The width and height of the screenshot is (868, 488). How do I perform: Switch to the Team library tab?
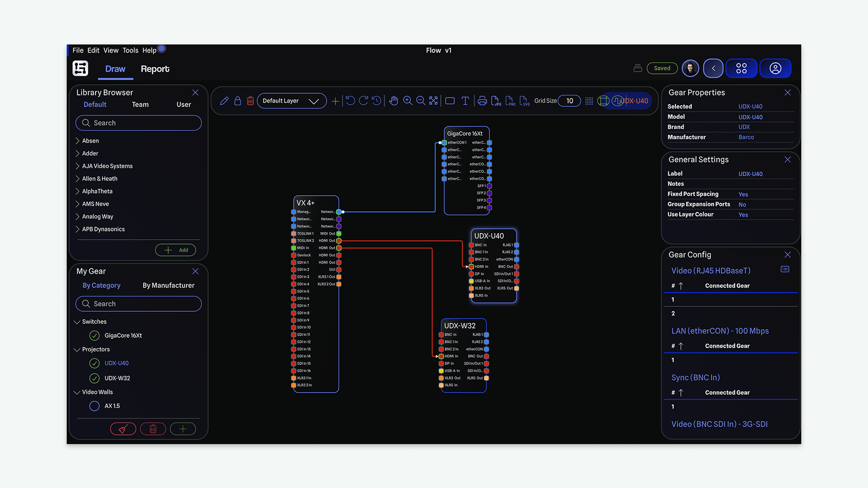(140, 105)
